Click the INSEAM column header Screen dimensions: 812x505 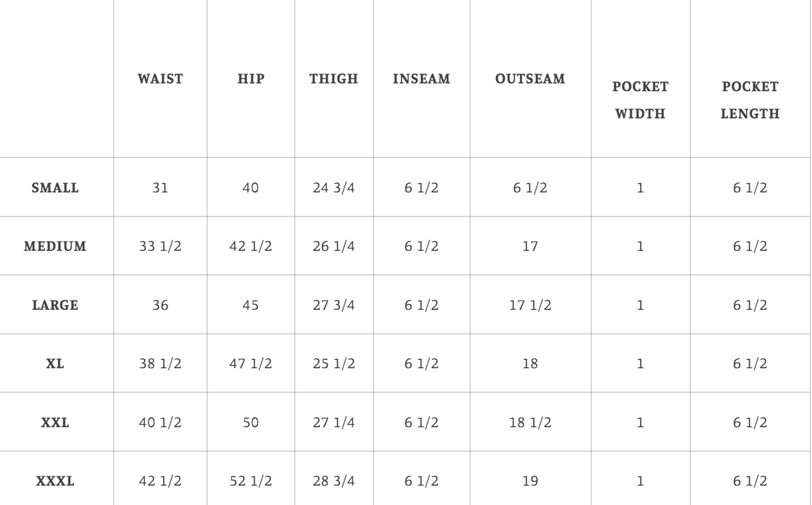click(421, 79)
